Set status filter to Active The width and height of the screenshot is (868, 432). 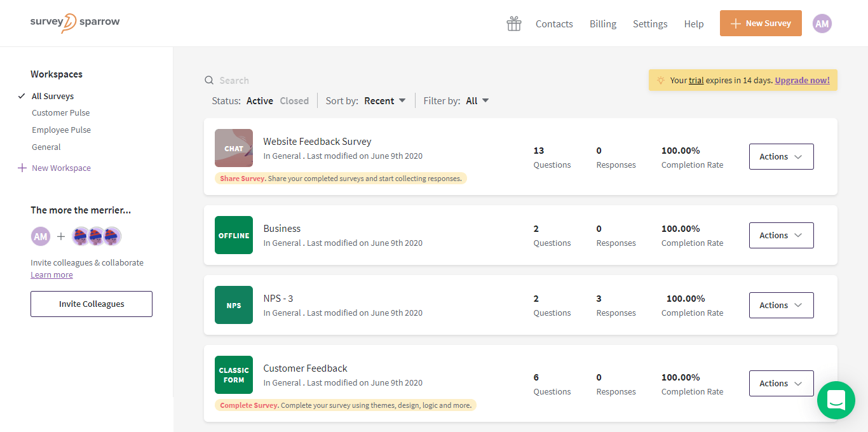[259, 101]
